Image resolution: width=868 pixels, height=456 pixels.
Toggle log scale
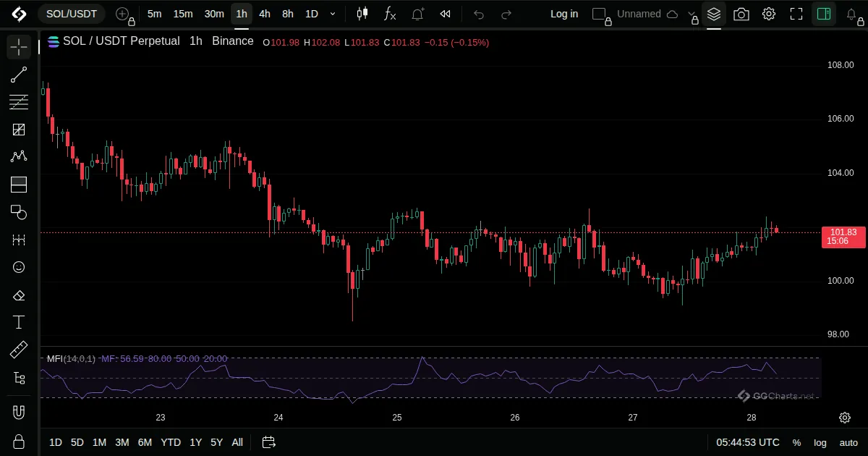(820, 442)
